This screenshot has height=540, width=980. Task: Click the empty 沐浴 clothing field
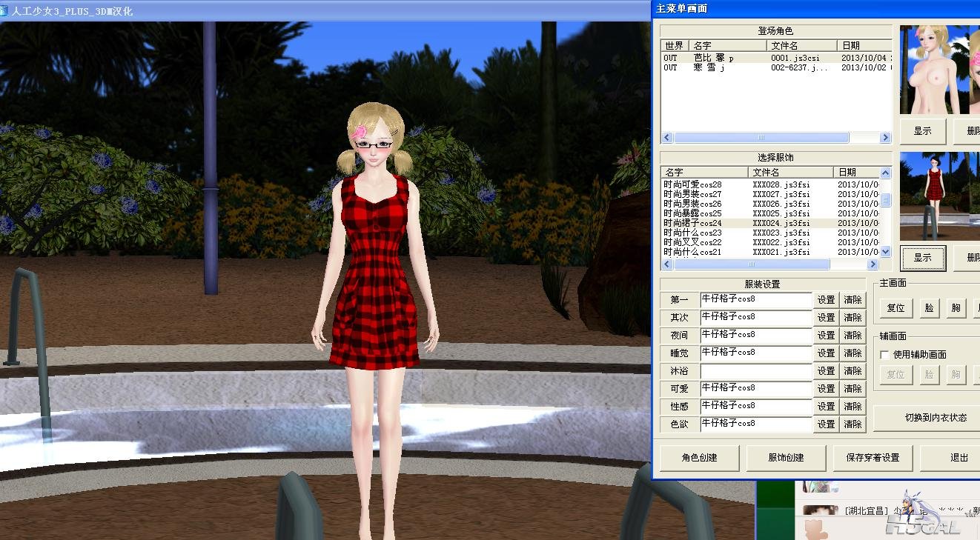click(756, 371)
